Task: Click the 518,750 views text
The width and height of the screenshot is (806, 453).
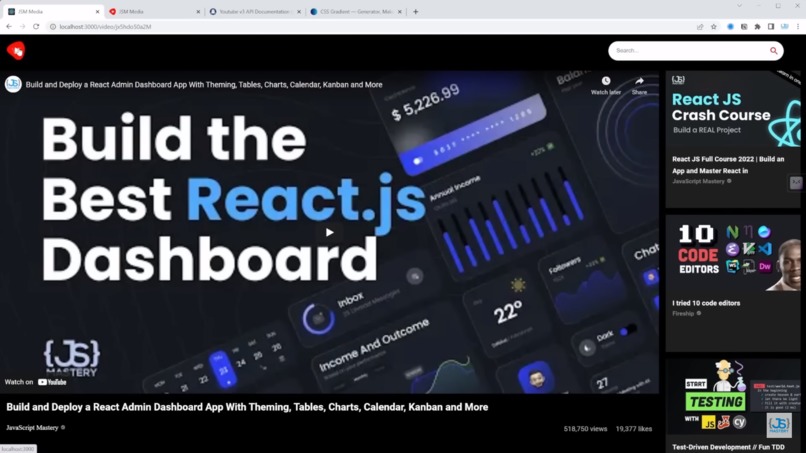Action: pyautogui.click(x=585, y=429)
